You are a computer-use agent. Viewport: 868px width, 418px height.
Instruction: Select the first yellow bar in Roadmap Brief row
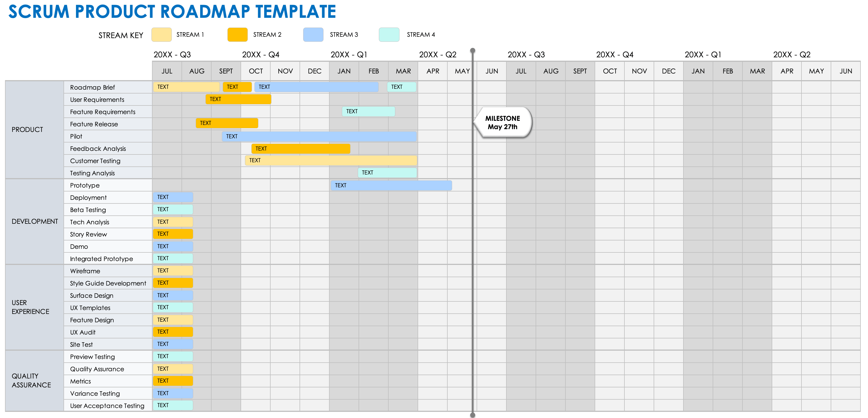tap(186, 87)
